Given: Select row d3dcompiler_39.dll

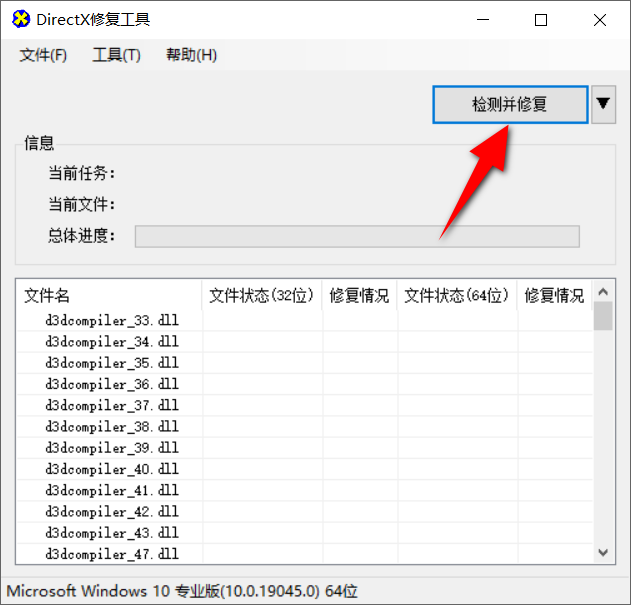Looking at the screenshot, I should click(305, 448).
